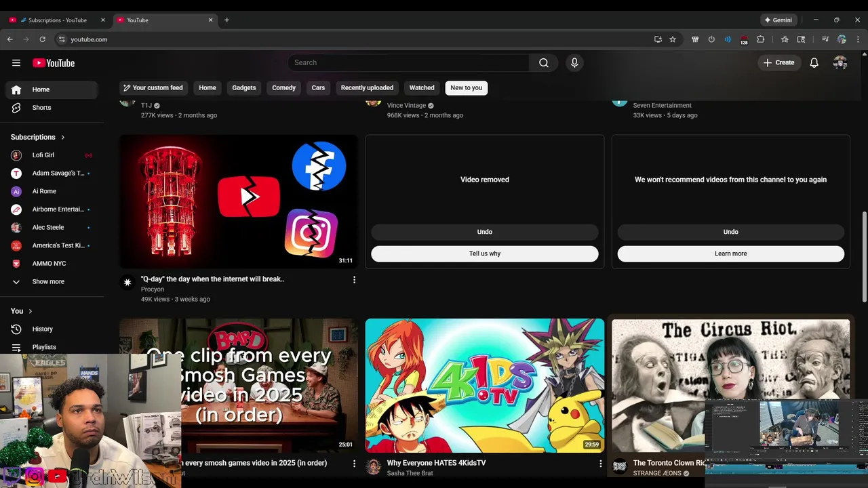The height and width of the screenshot is (488, 868).
Task: Open the notifications bell
Action: [814, 63]
